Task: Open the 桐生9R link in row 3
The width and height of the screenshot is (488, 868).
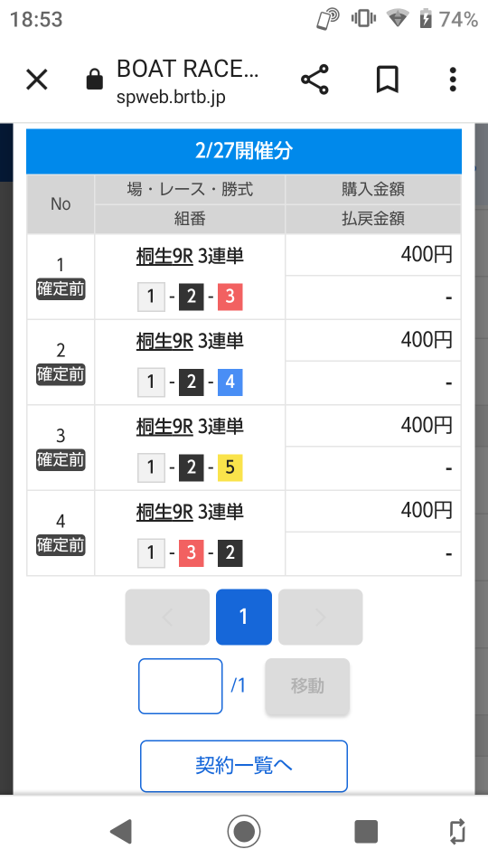Action: [x=164, y=426]
